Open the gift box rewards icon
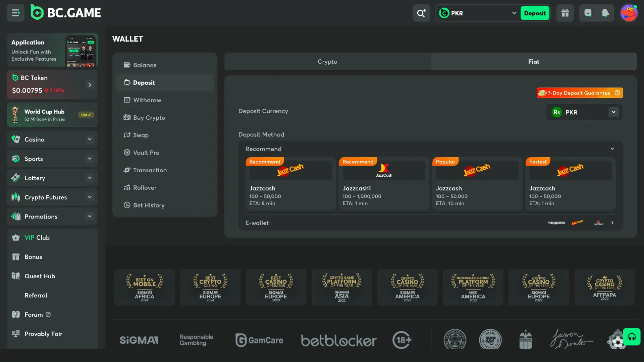This screenshot has height=362, width=644. 565,13
